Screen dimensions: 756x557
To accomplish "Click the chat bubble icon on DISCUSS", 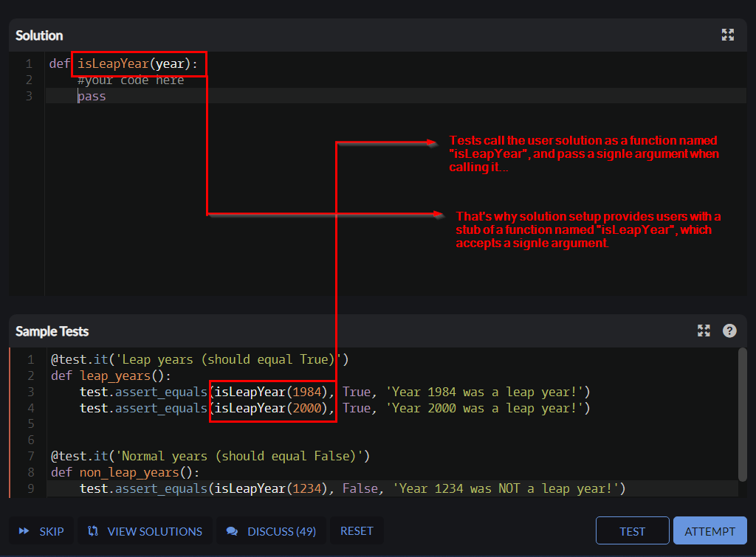I will pos(232,530).
